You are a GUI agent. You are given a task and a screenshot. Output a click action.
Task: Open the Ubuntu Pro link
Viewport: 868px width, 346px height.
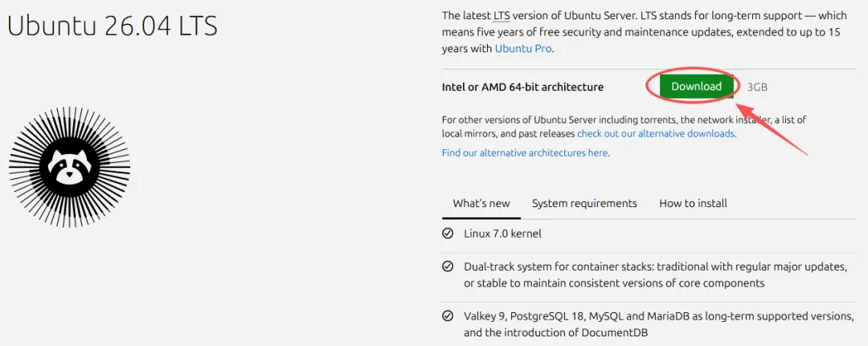(x=522, y=48)
